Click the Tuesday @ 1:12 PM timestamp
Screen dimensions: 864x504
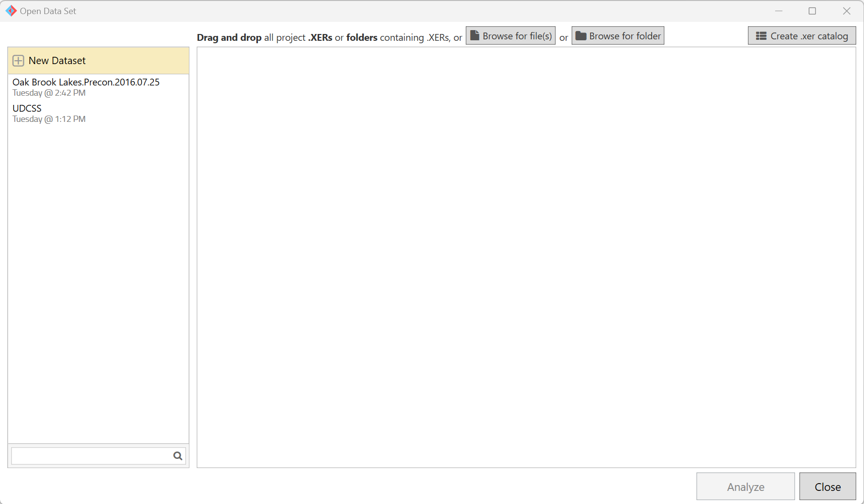(49, 119)
